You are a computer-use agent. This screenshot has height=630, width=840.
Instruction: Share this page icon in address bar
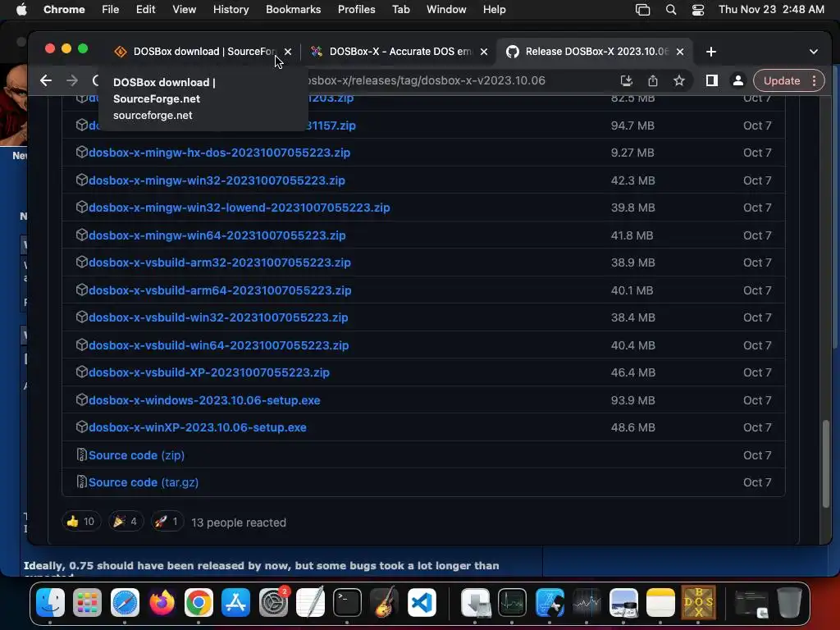point(652,81)
